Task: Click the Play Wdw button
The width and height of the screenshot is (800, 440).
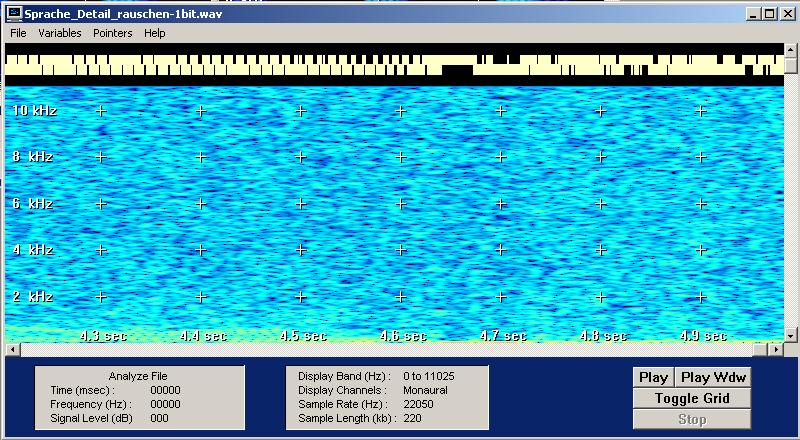Action: click(x=713, y=378)
